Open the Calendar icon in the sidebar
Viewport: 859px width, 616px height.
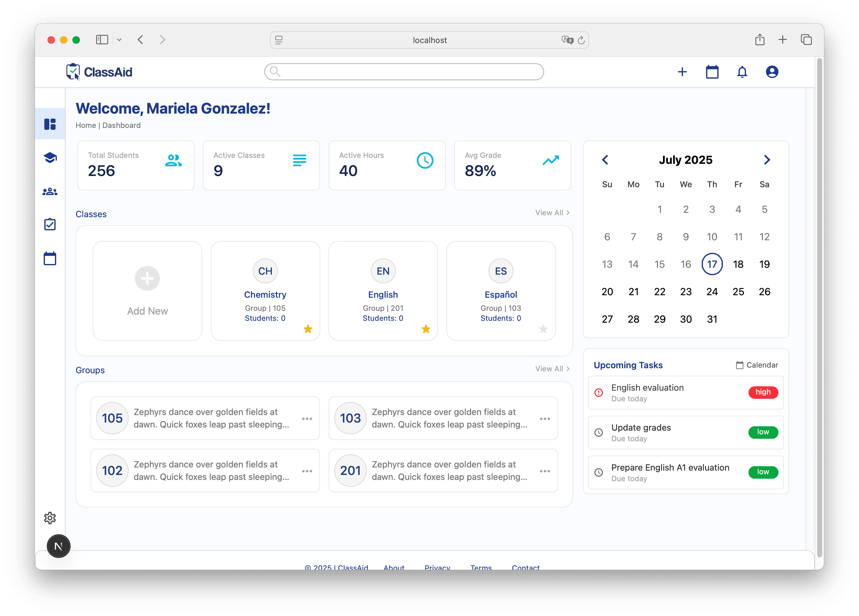coord(50,257)
